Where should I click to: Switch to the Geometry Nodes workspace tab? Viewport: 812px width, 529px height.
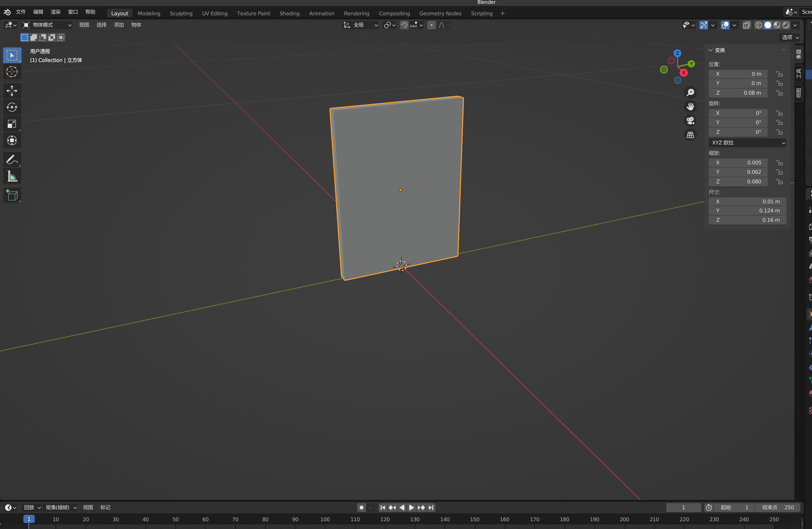440,13
